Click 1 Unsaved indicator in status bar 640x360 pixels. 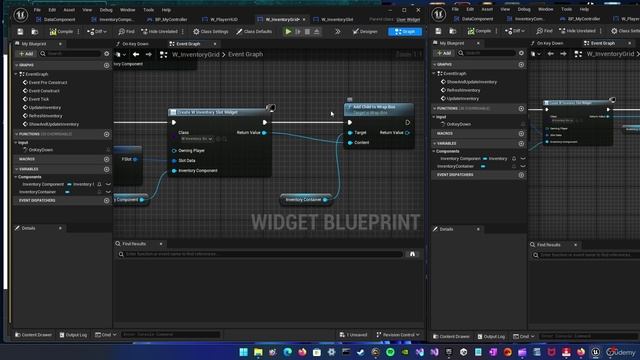tap(353, 335)
